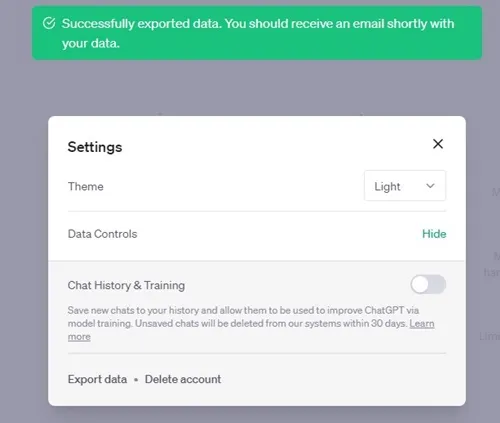Click Delete account
Image resolution: width=500 pixels, height=423 pixels.
pos(183,379)
